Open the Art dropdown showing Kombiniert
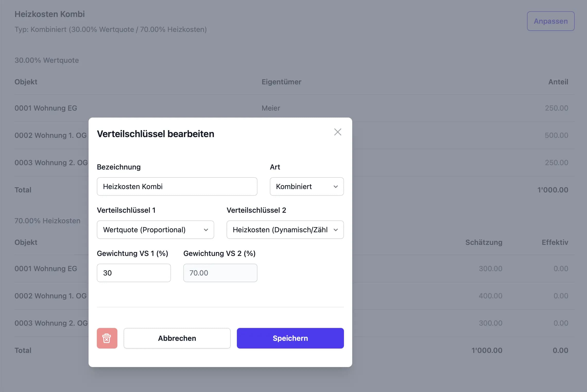 [x=306, y=186]
